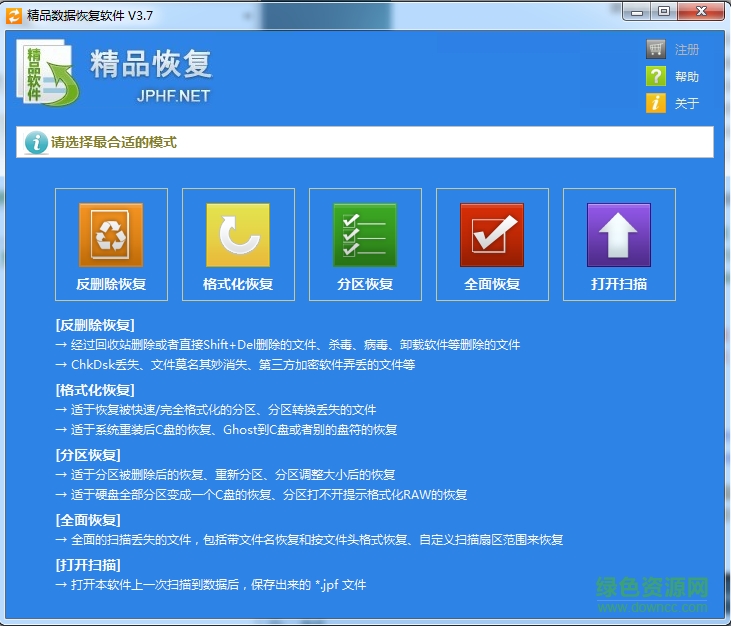This screenshot has width=731, height=626.
Task: Maximize the recovery software window
Action: click(x=664, y=12)
